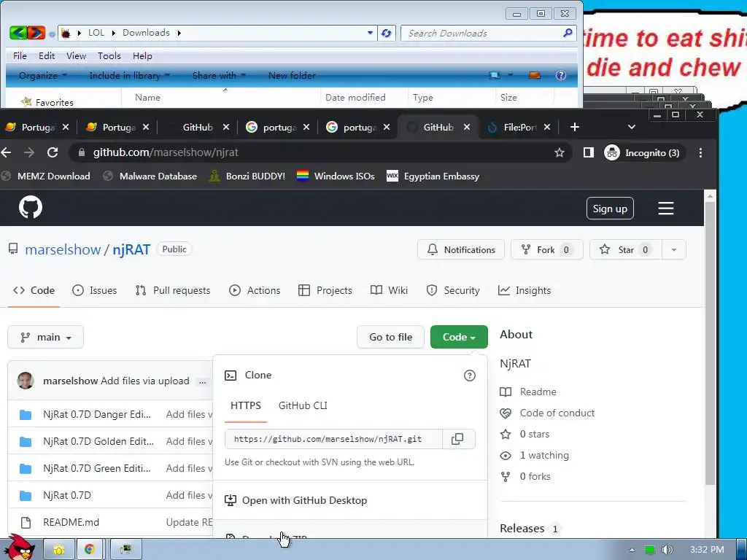Image resolution: width=747 pixels, height=560 pixels.
Task: Open the Organize dropdown in Explorer
Action: (x=42, y=75)
